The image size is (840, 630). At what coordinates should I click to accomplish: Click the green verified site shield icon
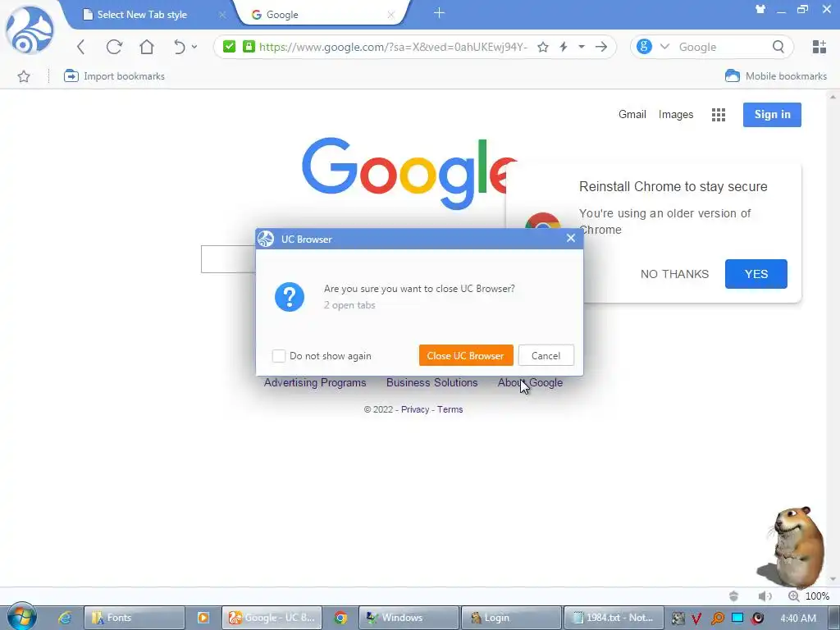click(230, 47)
